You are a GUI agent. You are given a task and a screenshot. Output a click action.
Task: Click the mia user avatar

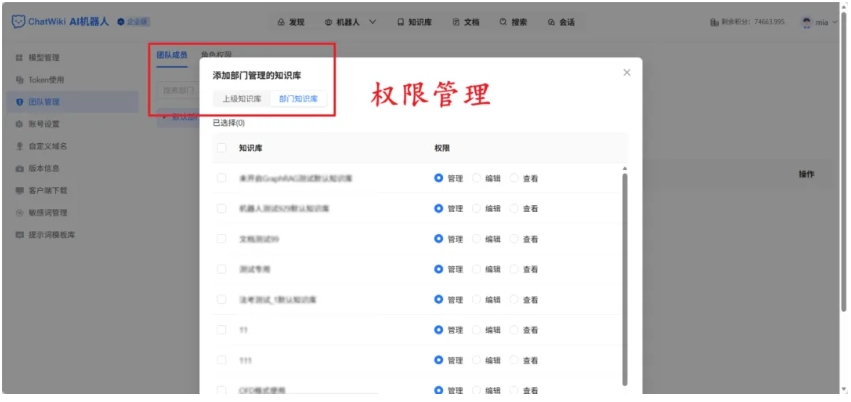807,23
